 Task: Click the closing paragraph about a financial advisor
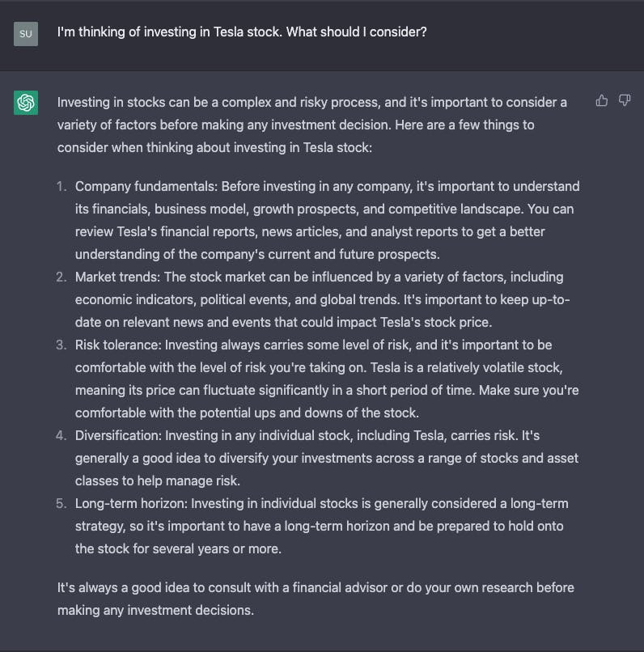(x=316, y=599)
